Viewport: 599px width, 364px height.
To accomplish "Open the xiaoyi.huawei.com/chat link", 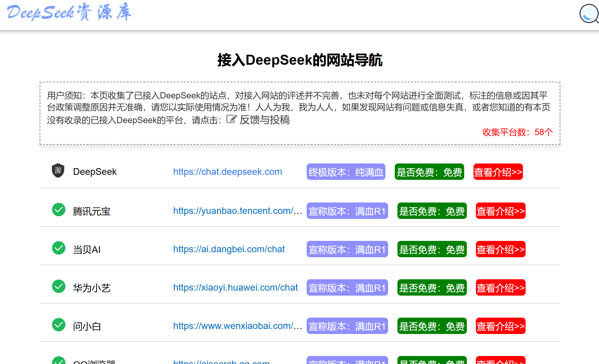I will pos(236,288).
